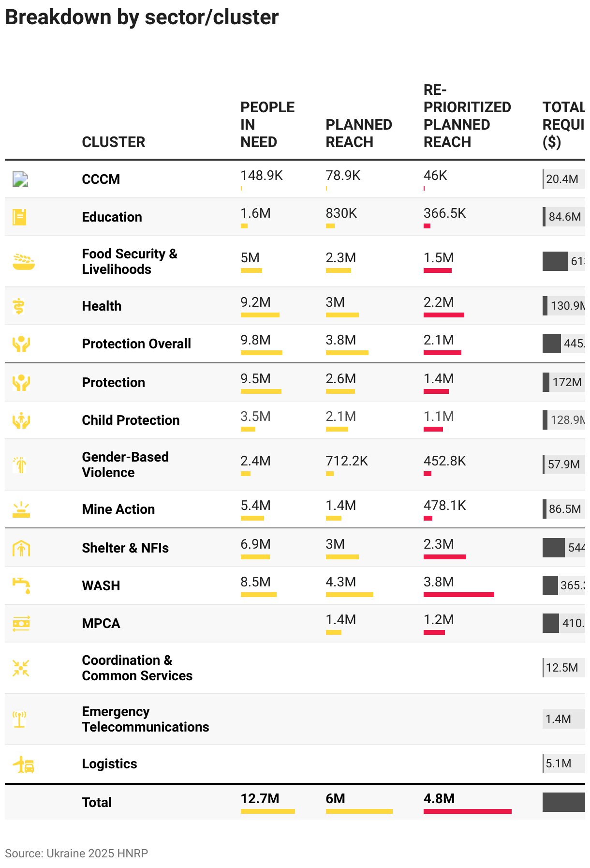
Task: Click WASH re-prioritized reach red bar
Action: pos(458,595)
